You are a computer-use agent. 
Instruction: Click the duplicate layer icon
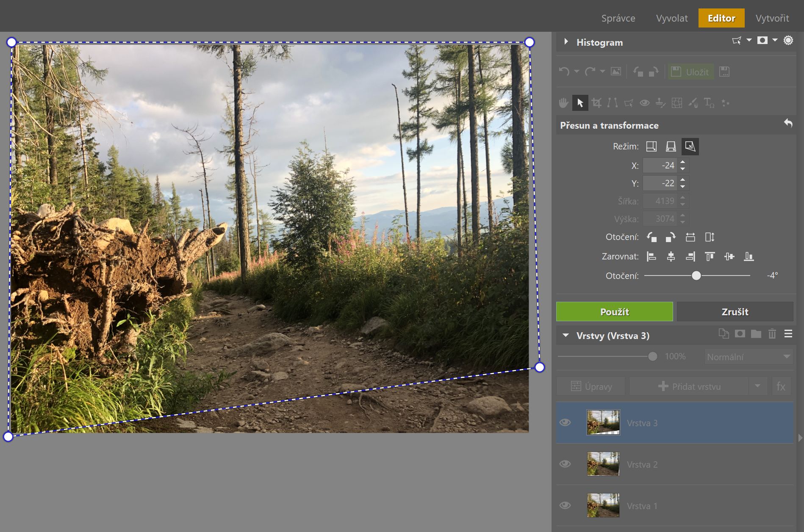(x=724, y=334)
